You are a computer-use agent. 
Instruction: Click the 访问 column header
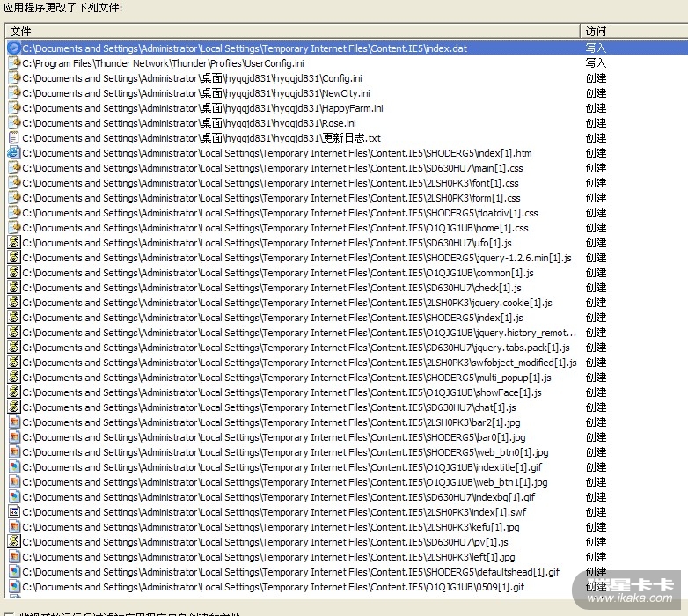(x=634, y=31)
